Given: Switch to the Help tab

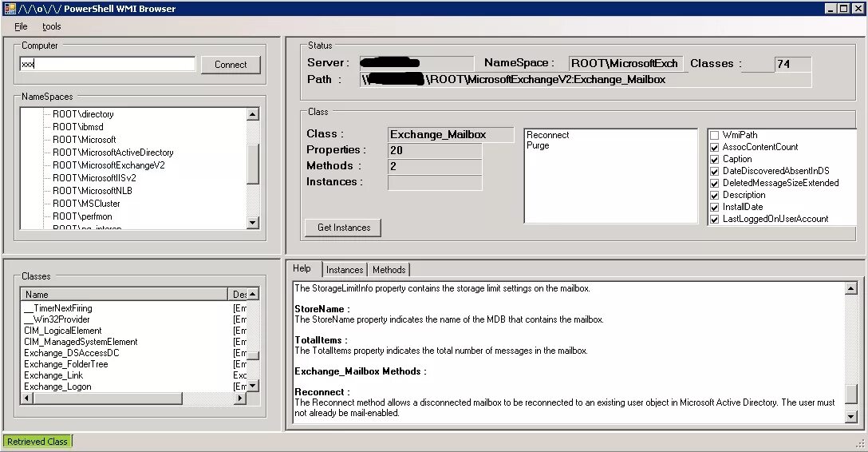Looking at the screenshot, I should [x=302, y=268].
